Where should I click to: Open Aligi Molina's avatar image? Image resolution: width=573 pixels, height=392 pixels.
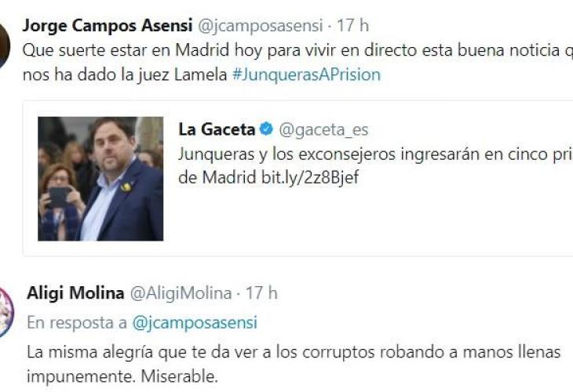point(6,313)
